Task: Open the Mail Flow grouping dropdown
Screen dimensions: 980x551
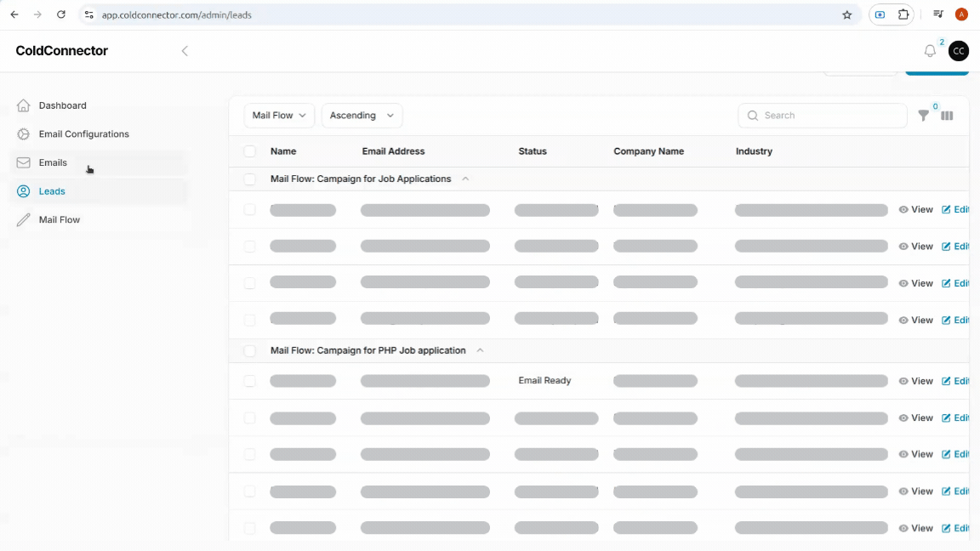Action: click(279, 116)
